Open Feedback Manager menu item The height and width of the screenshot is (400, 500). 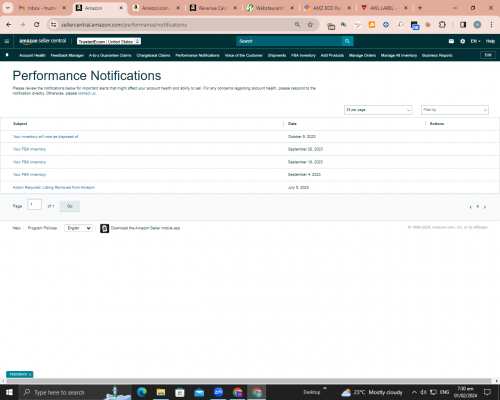[67, 55]
